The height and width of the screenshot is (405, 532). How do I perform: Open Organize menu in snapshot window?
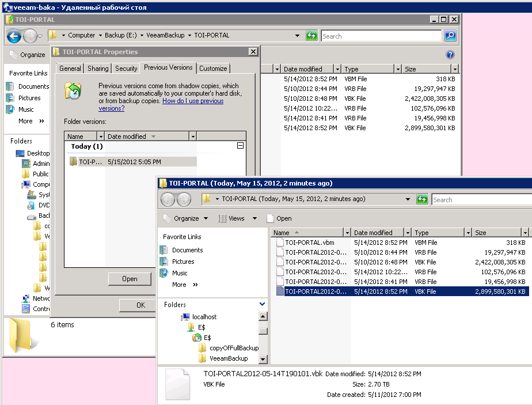(x=185, y=218)
